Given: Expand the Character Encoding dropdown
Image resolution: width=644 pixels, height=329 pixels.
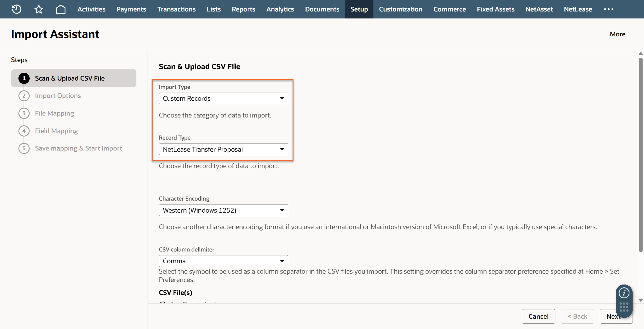Looking at the screenshot, I should 223,210.
